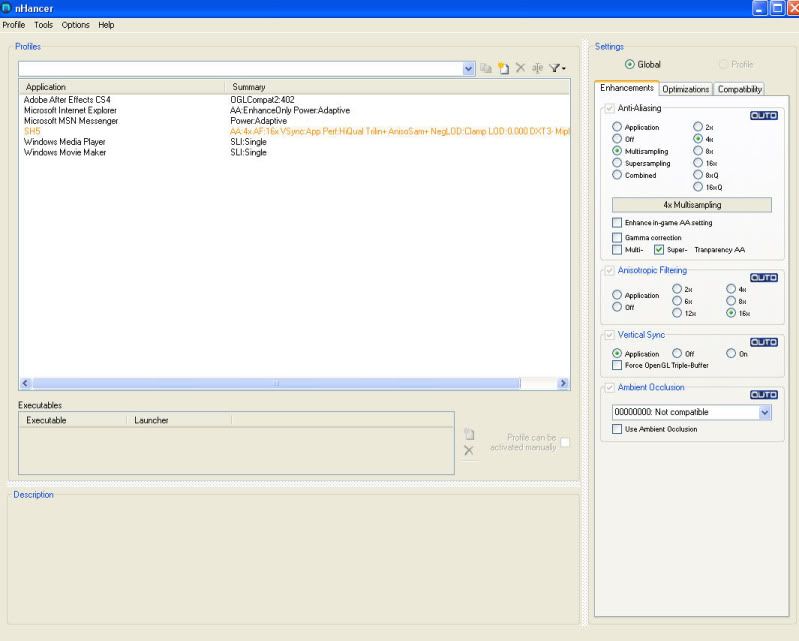Screen dimensions: 799x641
Task: Click the rename profile icon
Action: pyautogui.click(x=538, y=68)
